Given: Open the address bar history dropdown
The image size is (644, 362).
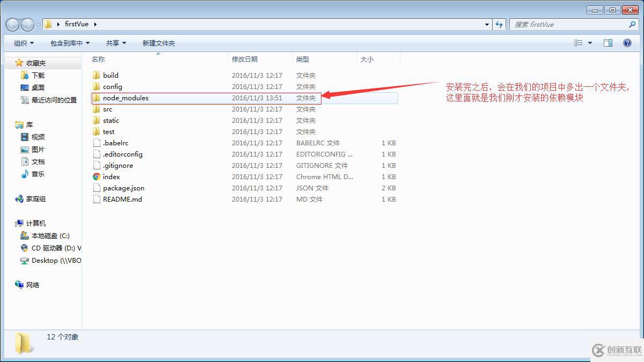Looking at the screenshot, I should (487, 24).
